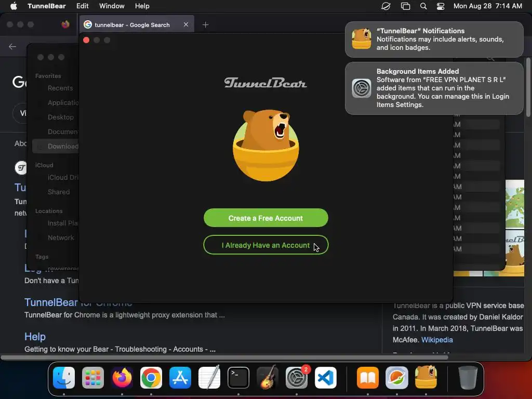The height and width of the screenshot is (399, 532).
Task: Open the Edit menu
Action: pyautogui.click(x=82, y=6)
